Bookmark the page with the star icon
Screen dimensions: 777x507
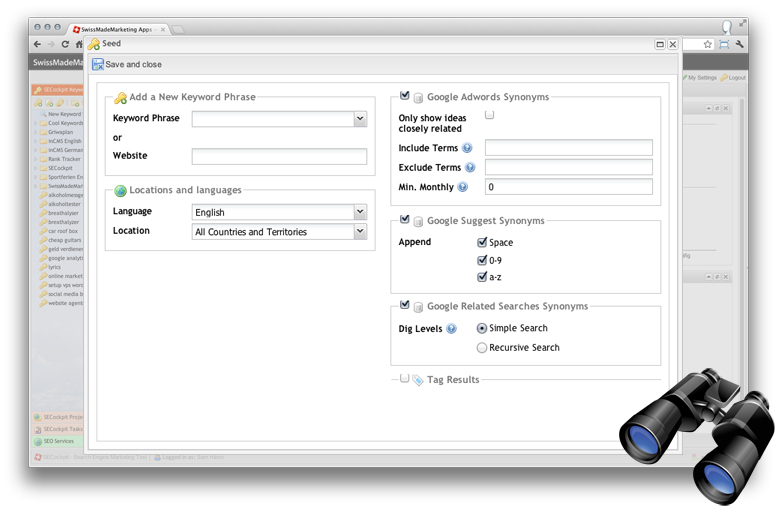tap(708, 44)
